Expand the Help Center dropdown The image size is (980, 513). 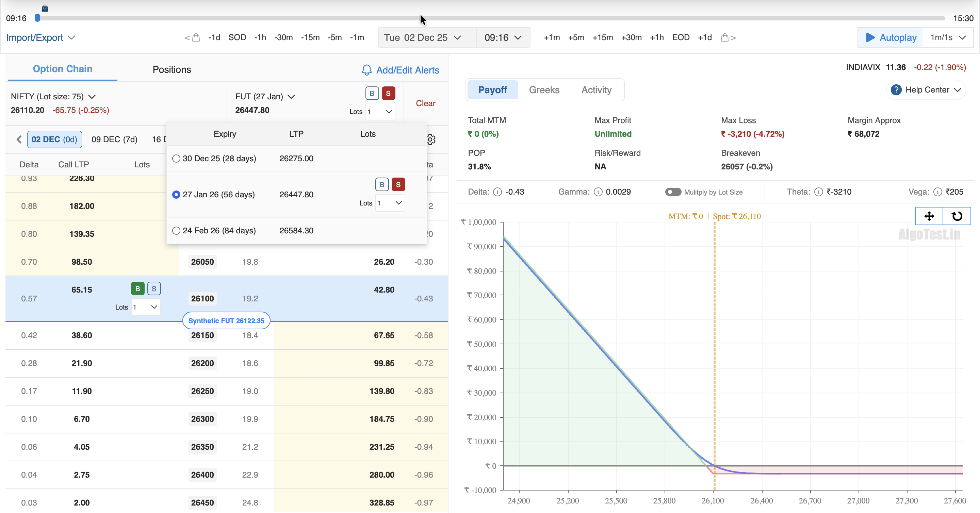pyautogui.click(x=926, y=90)
